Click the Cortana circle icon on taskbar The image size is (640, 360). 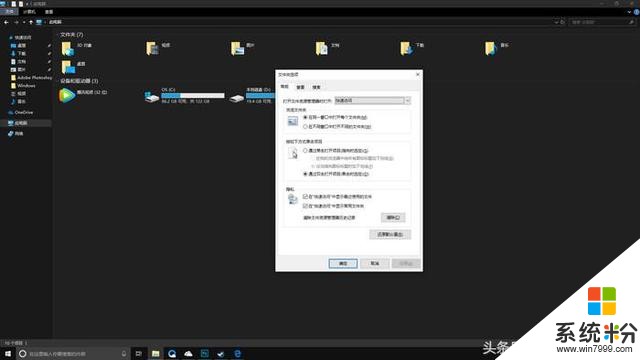coord(23,353)
